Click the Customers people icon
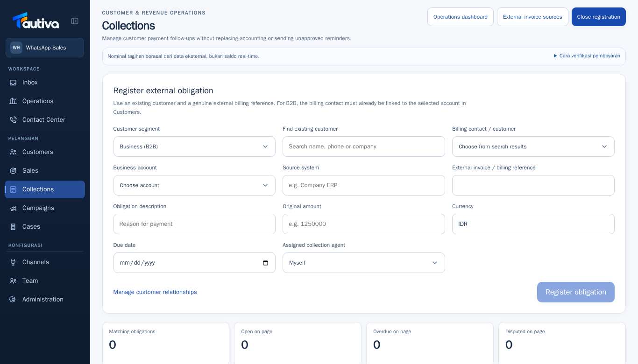Viewport: 638px width, 364px height. tap(13, 152)
